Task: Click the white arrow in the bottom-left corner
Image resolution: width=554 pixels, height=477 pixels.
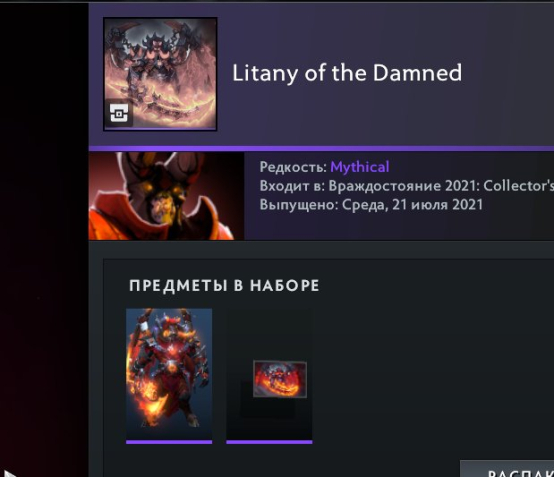Action: coord(8,473)
